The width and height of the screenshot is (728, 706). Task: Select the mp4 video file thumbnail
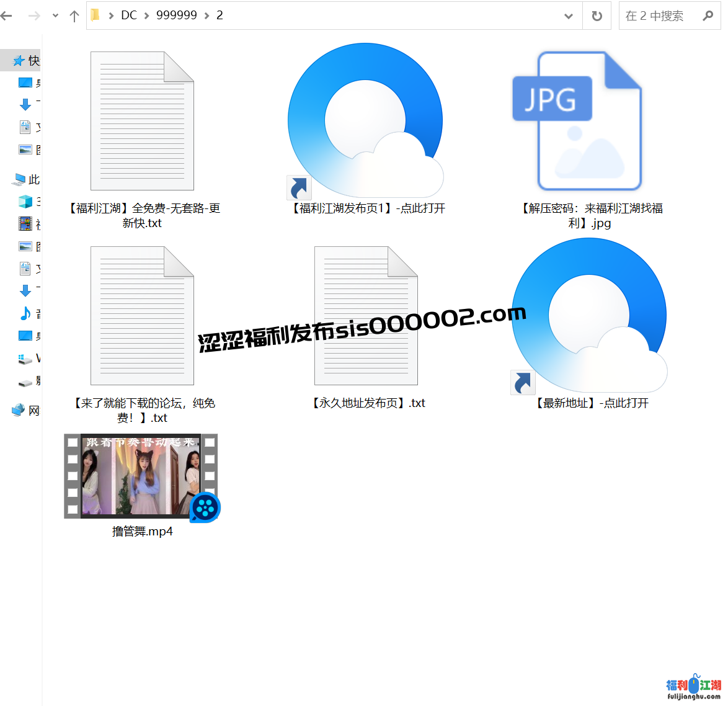[141, 476]
